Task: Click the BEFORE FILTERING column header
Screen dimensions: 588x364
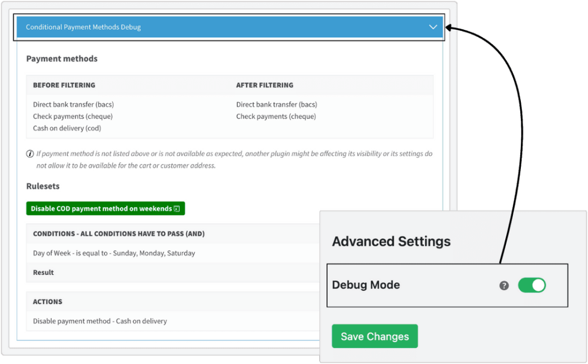Action: tap(64, 85)
